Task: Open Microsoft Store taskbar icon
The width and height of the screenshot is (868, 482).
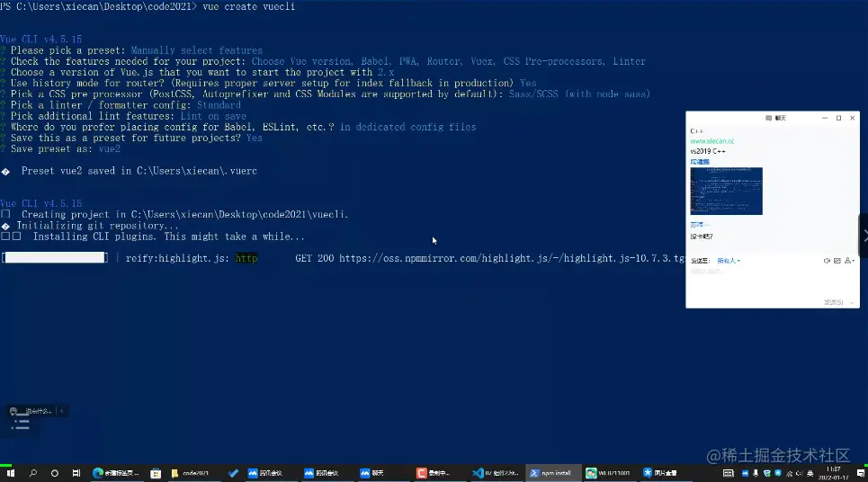Action: coord(156,473)
